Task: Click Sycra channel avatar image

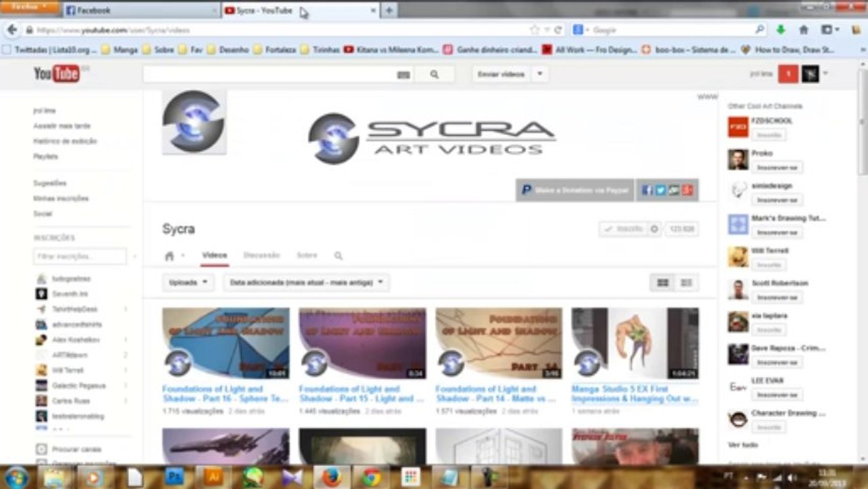Action: (194, 122)
